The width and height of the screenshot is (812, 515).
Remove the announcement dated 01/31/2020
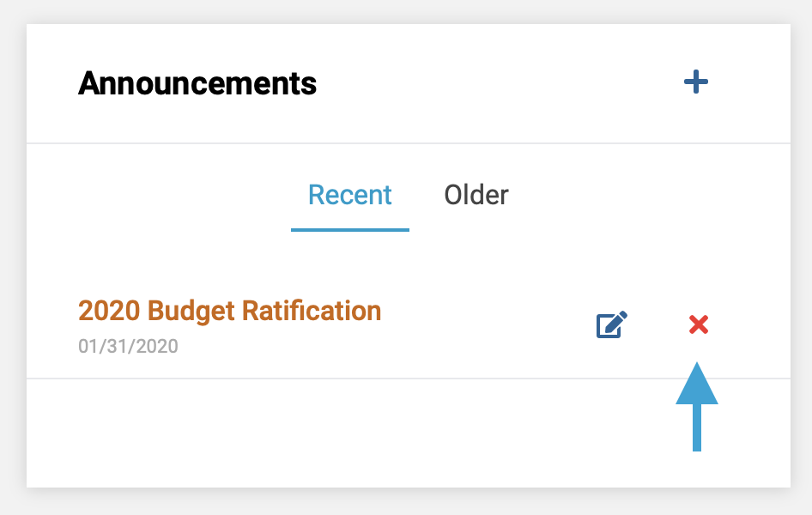pyautogui.click(x=699, y=324)
